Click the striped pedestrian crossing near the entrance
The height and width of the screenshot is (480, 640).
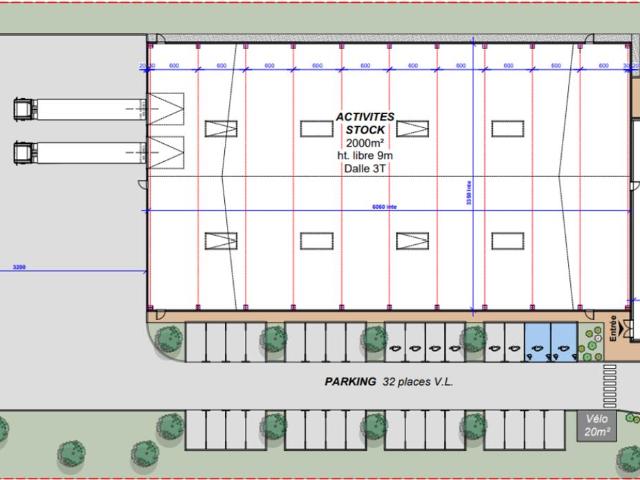609,386
